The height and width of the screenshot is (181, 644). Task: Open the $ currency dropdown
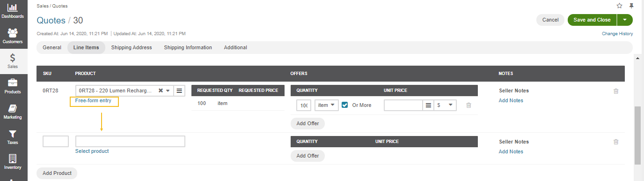coord(445,105)
